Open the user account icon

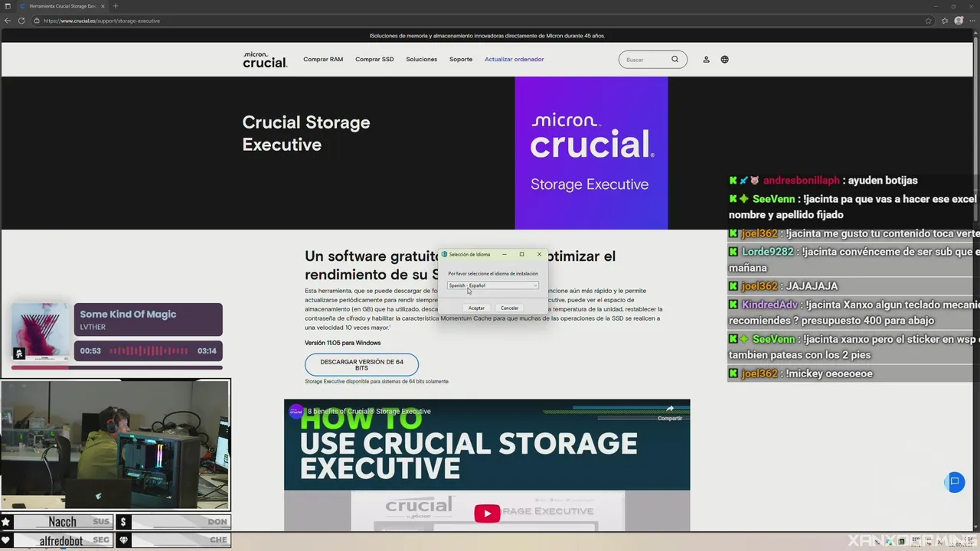(706, 59)
